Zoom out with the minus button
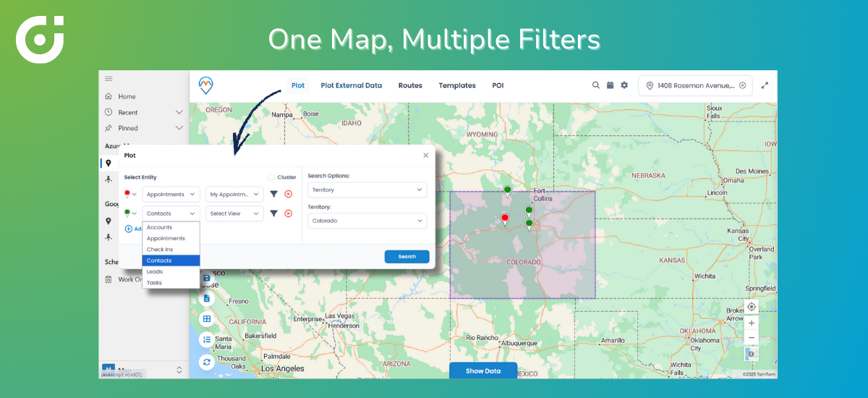The width and height of the screenshot is (868, 398). pyautogui.click(x=752, y=337)
